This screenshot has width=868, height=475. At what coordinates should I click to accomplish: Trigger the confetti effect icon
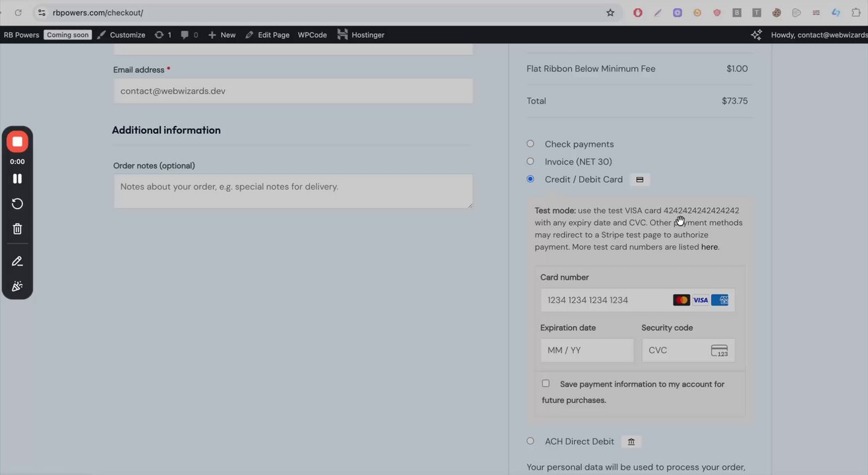click(17, 286)
